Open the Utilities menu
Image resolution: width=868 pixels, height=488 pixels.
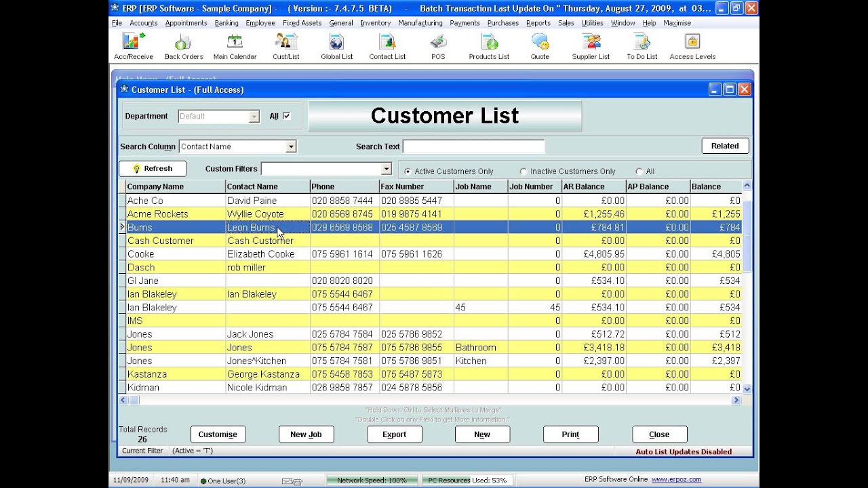[593, 23]
